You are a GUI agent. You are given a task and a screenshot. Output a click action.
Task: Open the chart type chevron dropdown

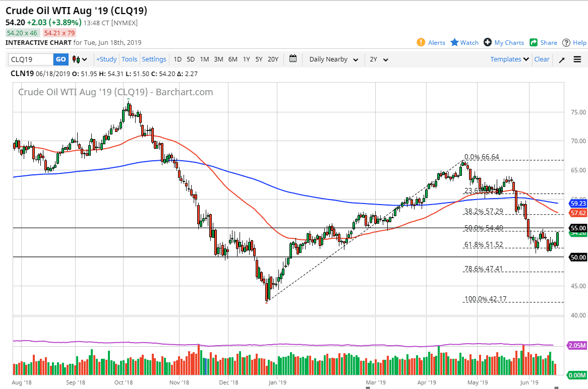84,59
